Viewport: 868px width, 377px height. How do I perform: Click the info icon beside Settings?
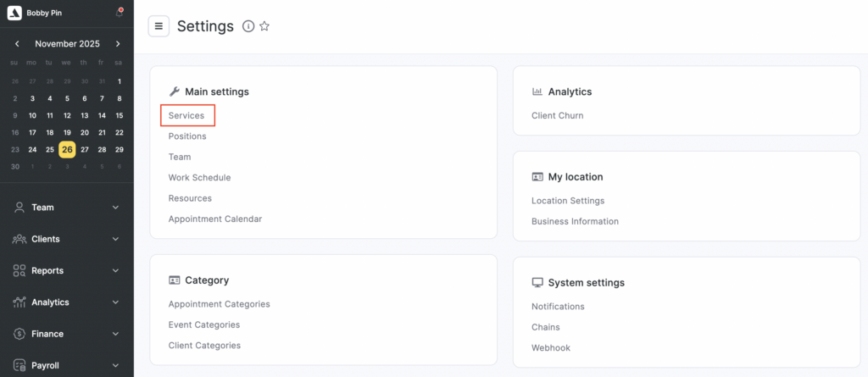pyautogui.click(x=248, y=26)
